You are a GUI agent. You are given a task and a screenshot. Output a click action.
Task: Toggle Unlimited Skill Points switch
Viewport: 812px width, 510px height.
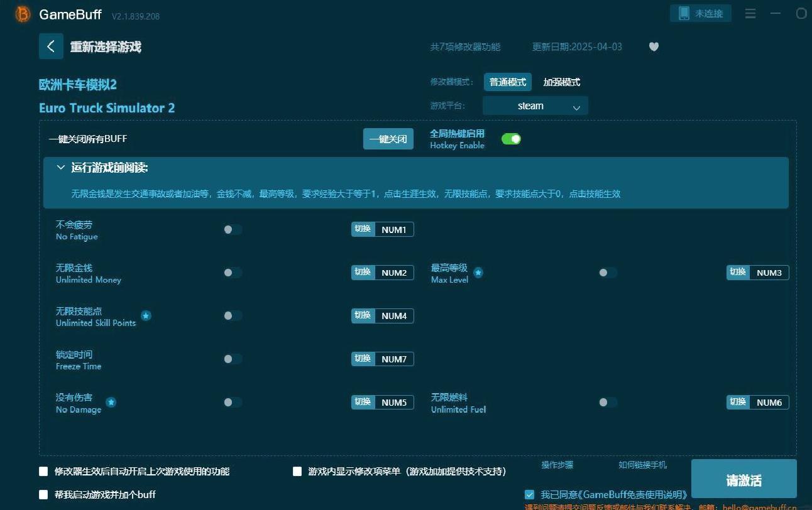(x=233, y=315)
